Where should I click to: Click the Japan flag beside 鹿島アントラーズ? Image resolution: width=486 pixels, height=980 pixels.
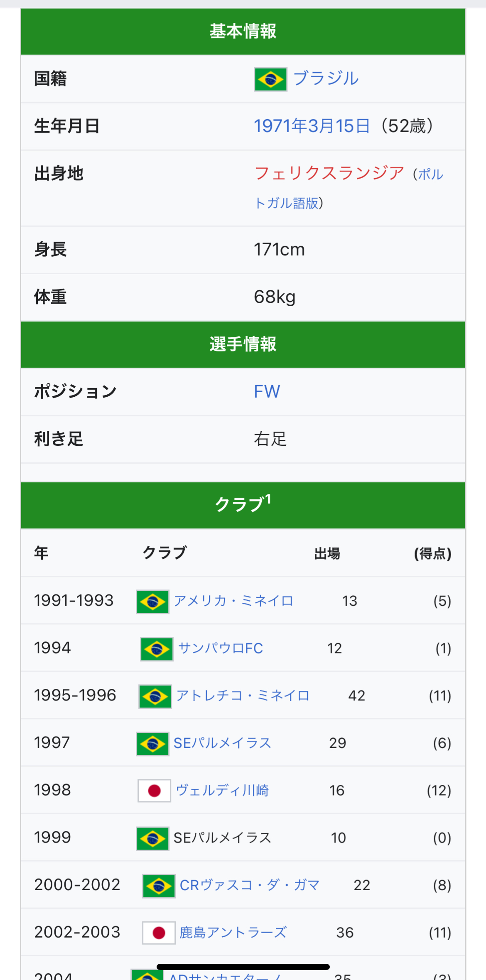159,933
